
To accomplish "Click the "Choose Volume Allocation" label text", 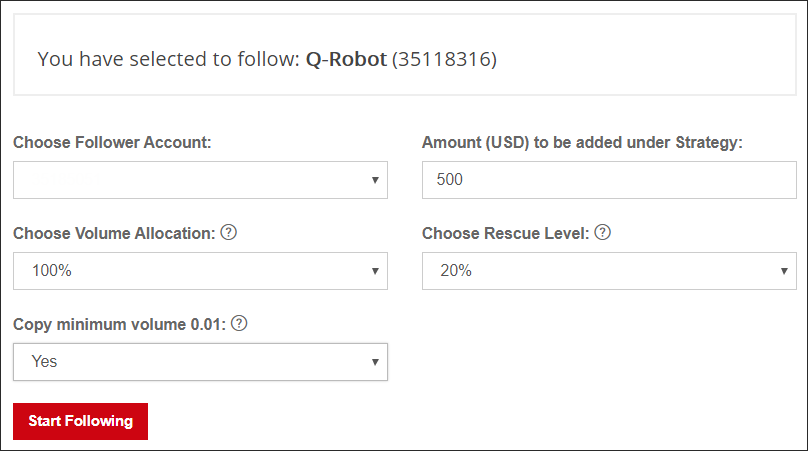I will tap(114, 233).
